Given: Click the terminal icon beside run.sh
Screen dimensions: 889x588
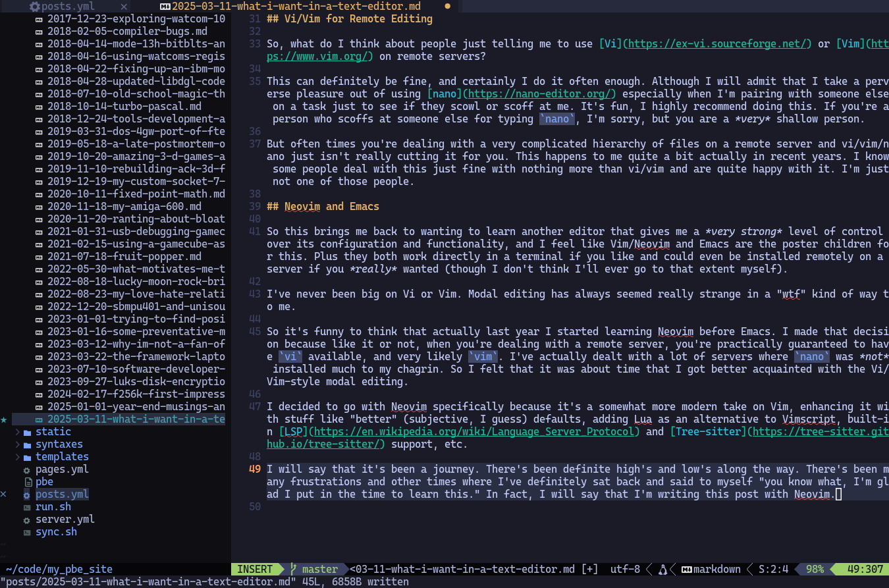Looking at the screenshot, I should [27, 507].
